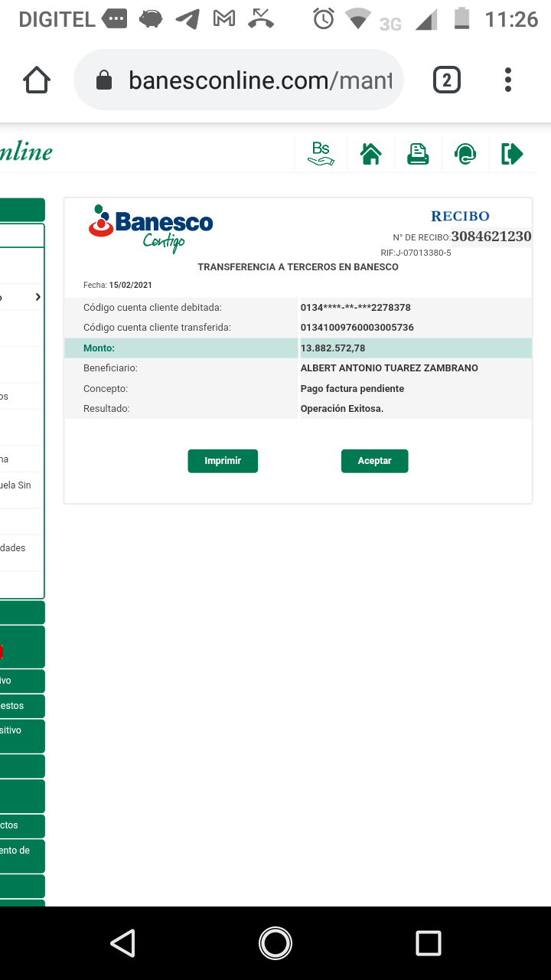The width and height of the screenshot is (551, 980).
Task: Open the browser three-dot overflow menu
Action: click(x=508, y=80)
